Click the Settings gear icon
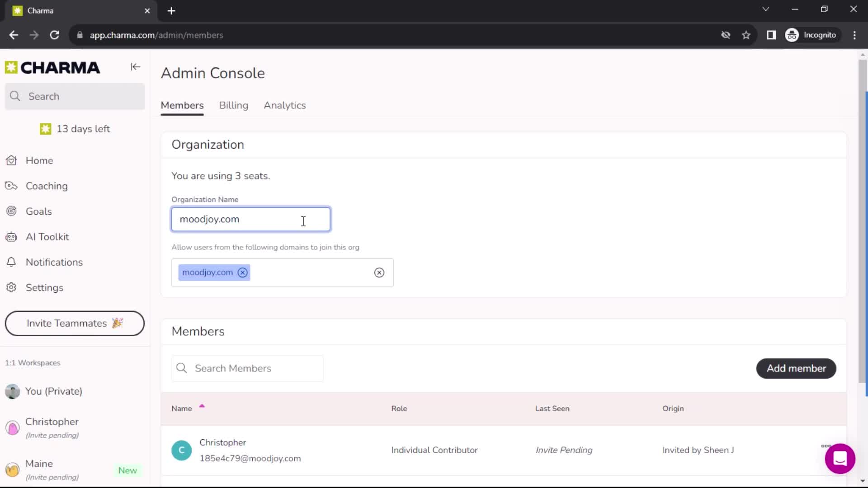 coord(11,287)
